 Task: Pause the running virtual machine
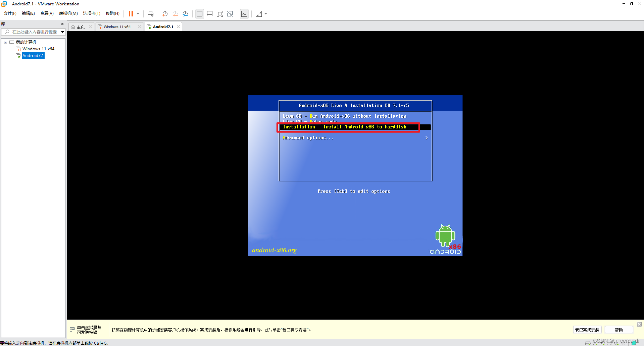pos(131,14)
